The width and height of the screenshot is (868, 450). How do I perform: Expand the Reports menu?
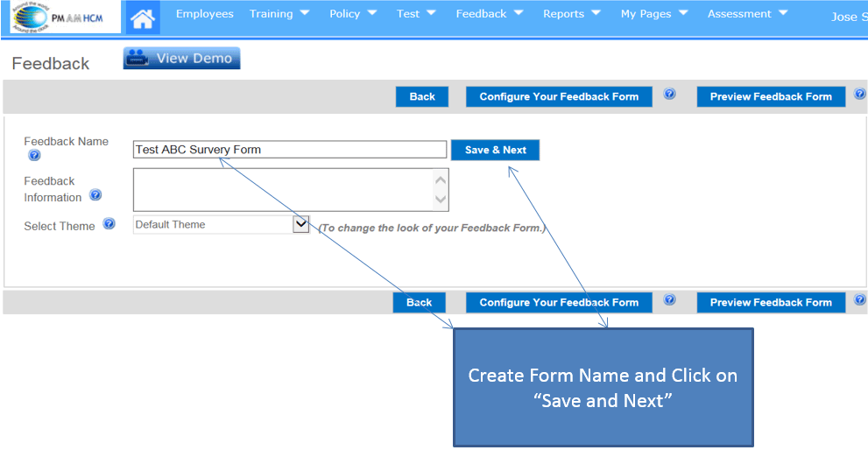571,14
